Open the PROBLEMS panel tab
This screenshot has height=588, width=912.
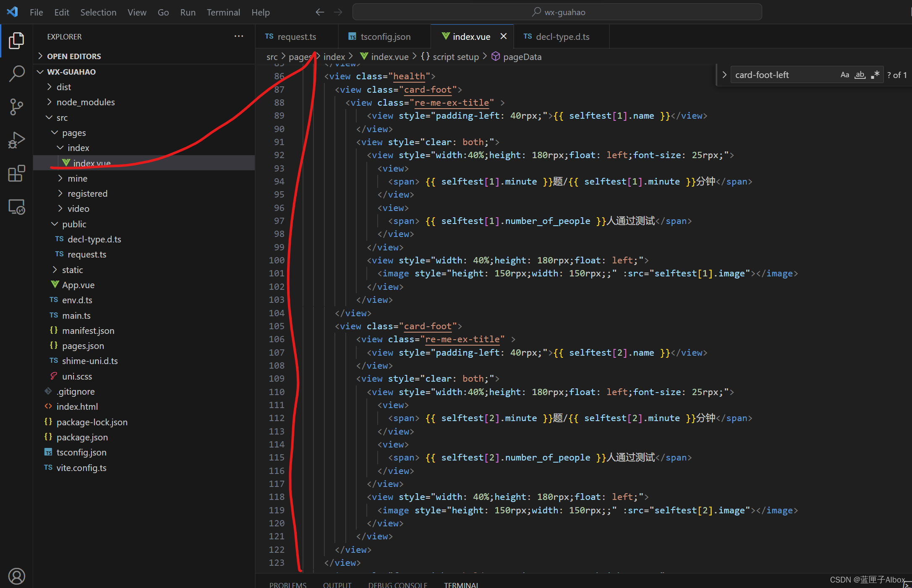click(287, 584)
